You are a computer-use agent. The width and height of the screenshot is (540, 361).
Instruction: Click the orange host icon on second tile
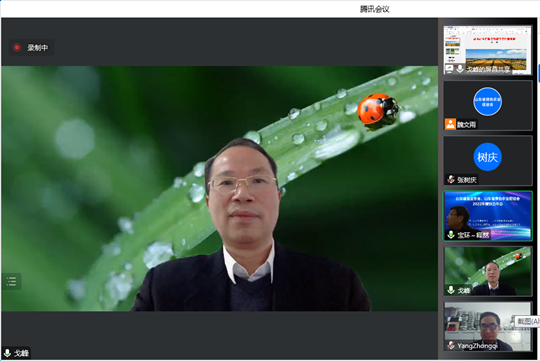point(450,124)
